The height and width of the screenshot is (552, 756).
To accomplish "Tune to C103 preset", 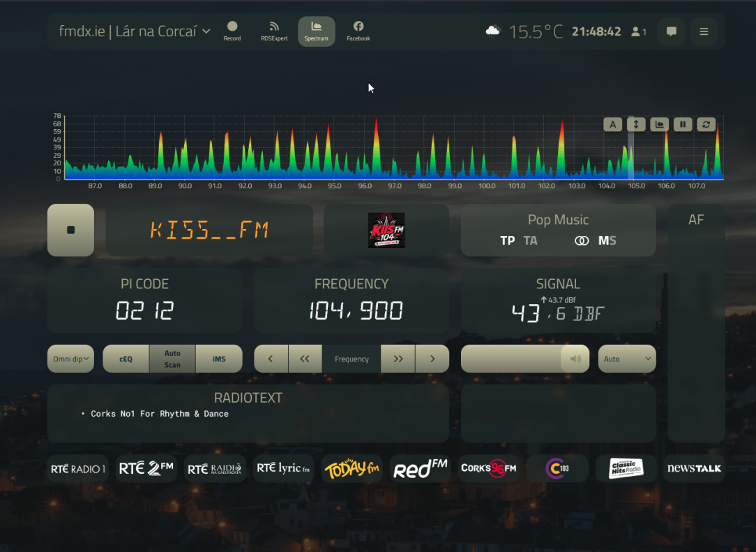I will click(557, 468).
